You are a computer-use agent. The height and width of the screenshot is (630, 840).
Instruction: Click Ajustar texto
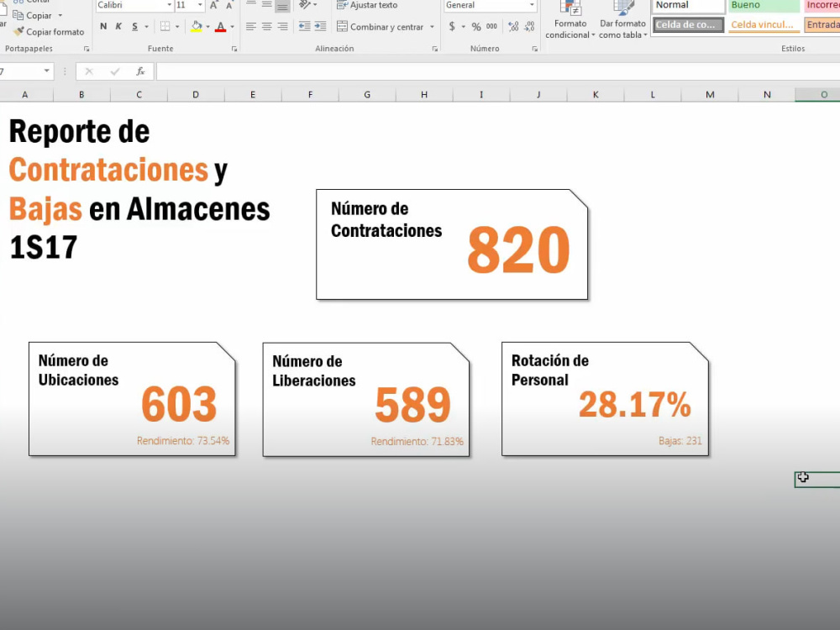point(368,5)
